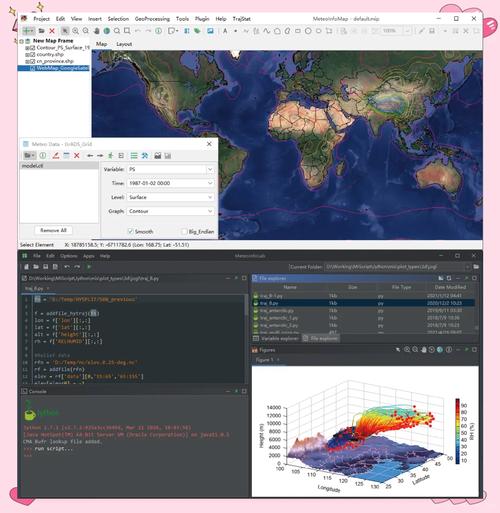
Task: Click the Zoom In magnifier in map toolbar
Action: click(76, 31)
